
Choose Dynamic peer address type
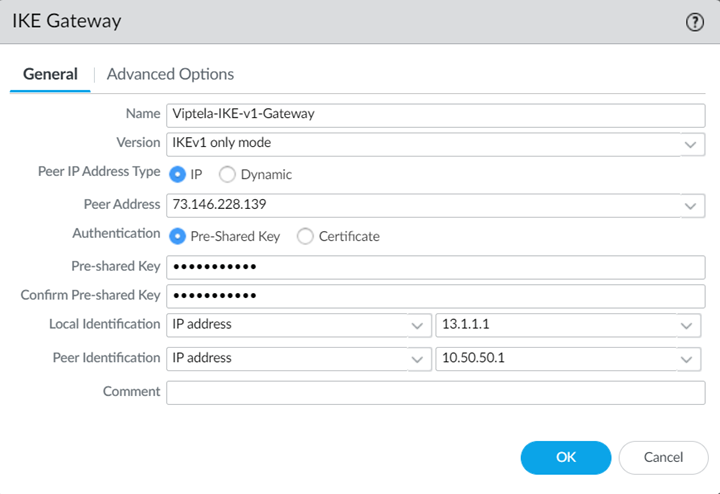click(227, 174)
